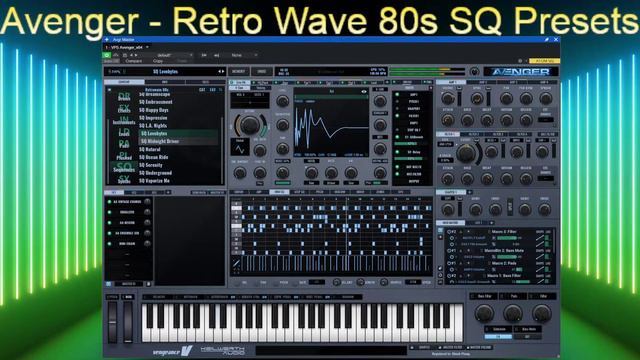Click a key on the piano keyboard
This screenshot has height=360, width=640.
302,322
